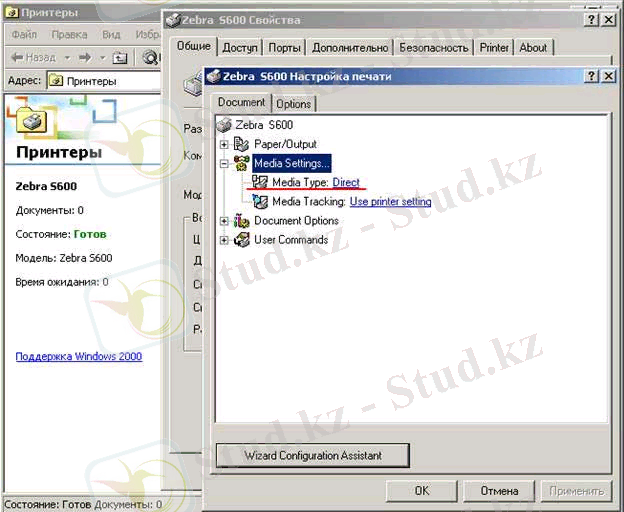The image size is (624, 512).
Task: Select the User Commands tree item
Action: click(x=291, y=239)
